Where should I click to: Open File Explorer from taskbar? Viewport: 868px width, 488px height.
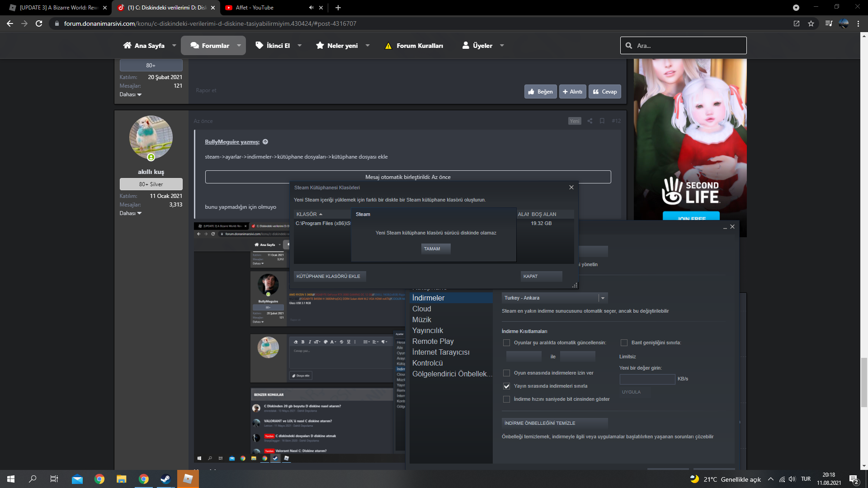pyautogui.click(x=122, y=479)
